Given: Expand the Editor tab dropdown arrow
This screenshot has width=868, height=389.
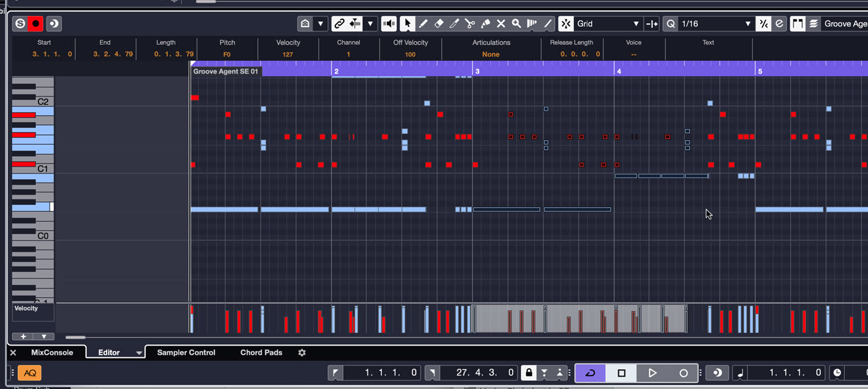Looking at the screenshot, I should pyautogui.click(x=139, y=353).
